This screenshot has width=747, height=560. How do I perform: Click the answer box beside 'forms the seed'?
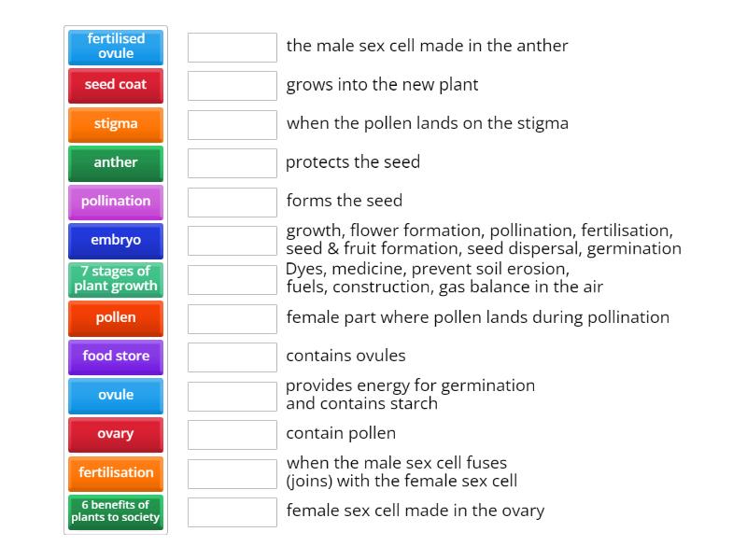[232, 200]
